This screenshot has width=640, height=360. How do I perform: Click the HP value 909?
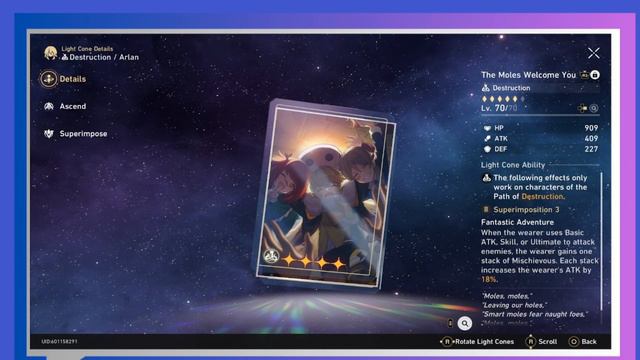tap(591, 128)
